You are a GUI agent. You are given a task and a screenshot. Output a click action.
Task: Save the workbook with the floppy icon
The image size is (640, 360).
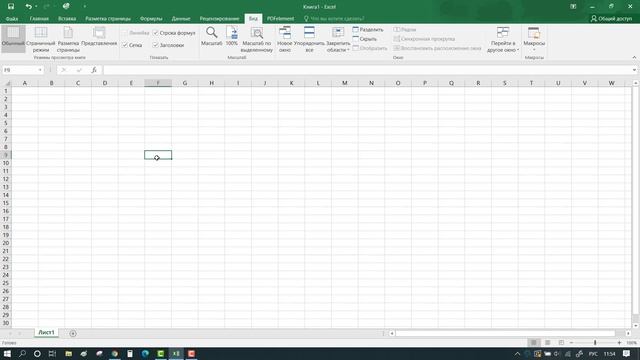[x=11, y=7]
